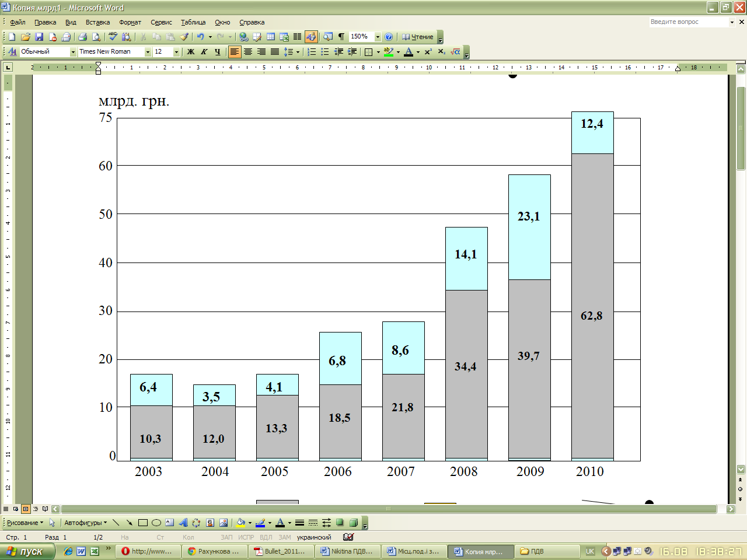Open the Вставка menu
747x560 pixels.
click(x=97, y=22)
